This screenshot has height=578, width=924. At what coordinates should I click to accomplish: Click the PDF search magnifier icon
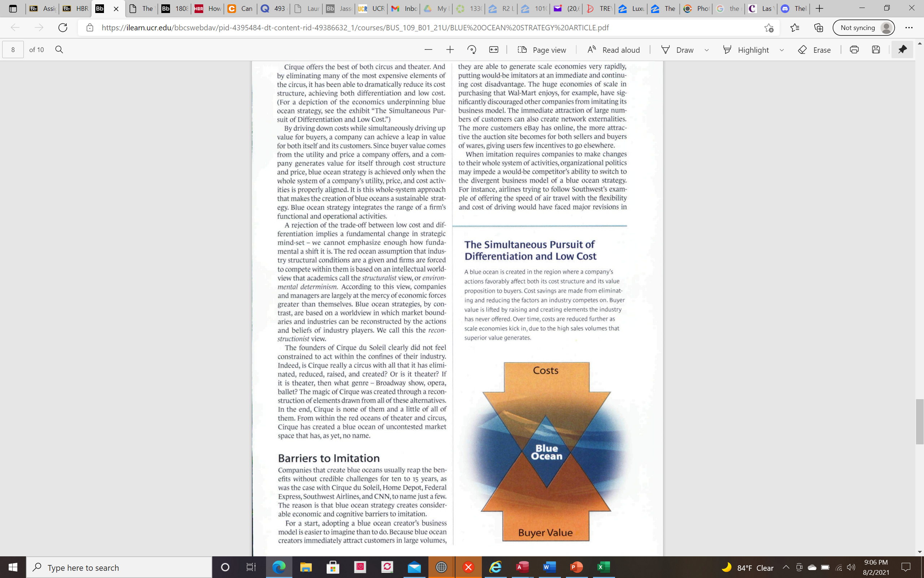59,50
